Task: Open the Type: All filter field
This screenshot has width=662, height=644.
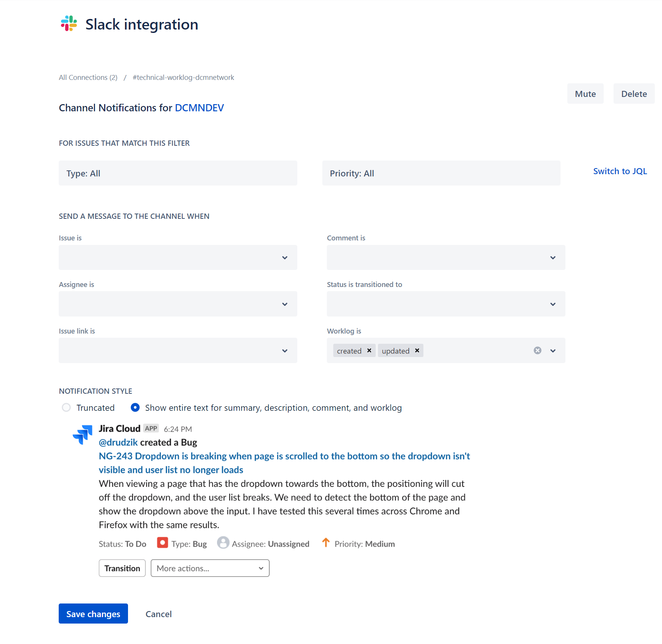Action: click(178, 173)
